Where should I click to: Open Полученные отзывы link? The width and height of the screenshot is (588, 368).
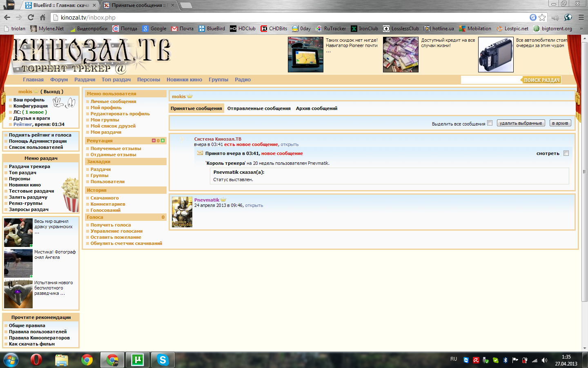(x=116, y=148)
